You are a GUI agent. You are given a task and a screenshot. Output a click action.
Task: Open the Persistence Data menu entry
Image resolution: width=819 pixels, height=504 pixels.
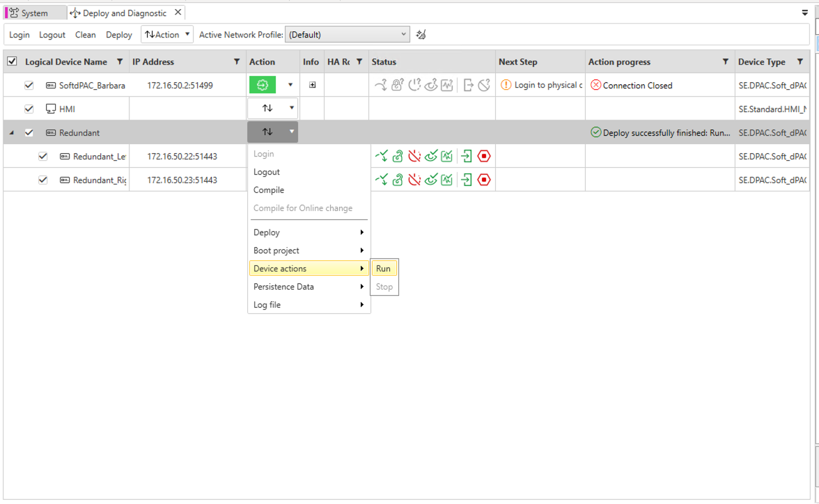click(309, 286)
